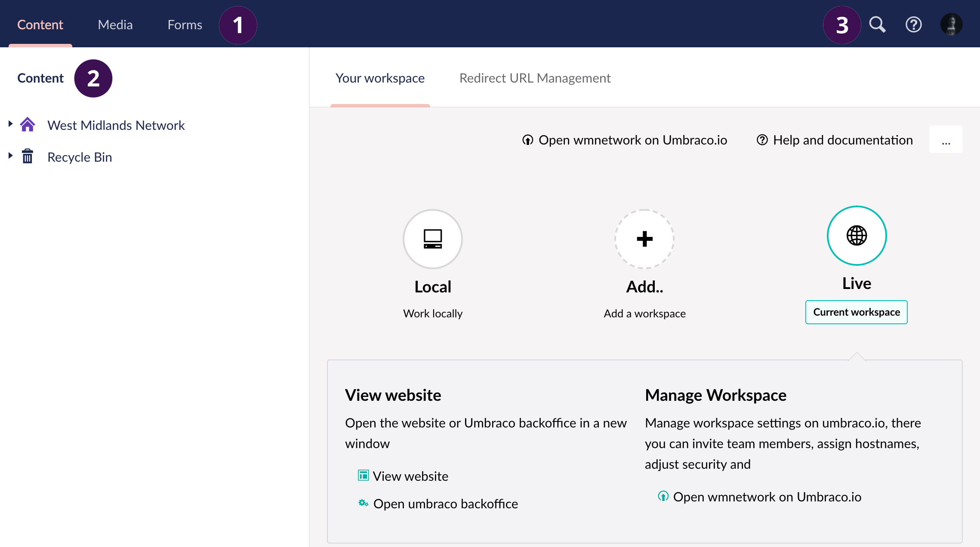Expand the West Midlands Network tree node
This screenshot has height=547, width=980.
click(10, 124)
